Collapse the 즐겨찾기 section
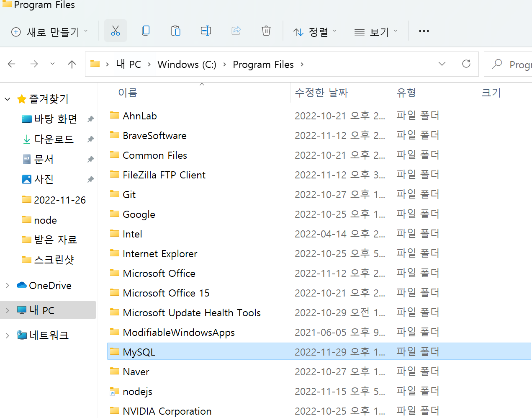The width and height of the screenshot is (532, 418). (7, 99)
